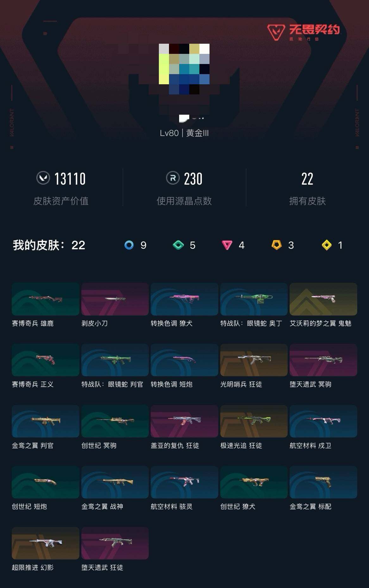The width and height of the screenshot is (369, 588).
Task: Click the Radianite icon beside 230
Action: click(x=173, y=178)
